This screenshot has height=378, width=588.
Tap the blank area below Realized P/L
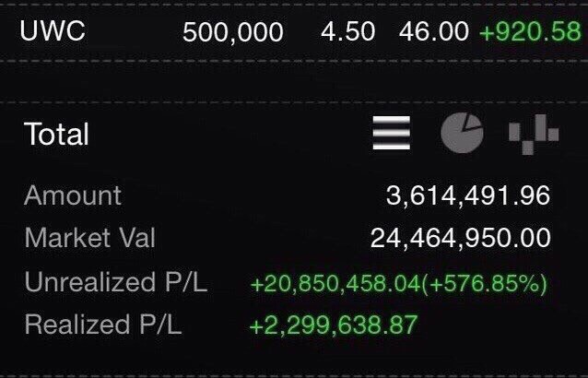294,356
